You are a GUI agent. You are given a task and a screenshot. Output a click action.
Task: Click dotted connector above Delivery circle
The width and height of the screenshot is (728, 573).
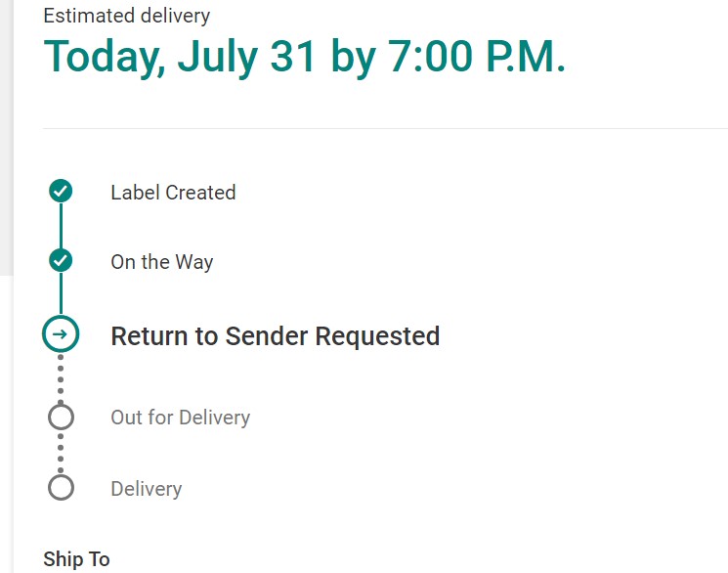(x=61, y=454)
